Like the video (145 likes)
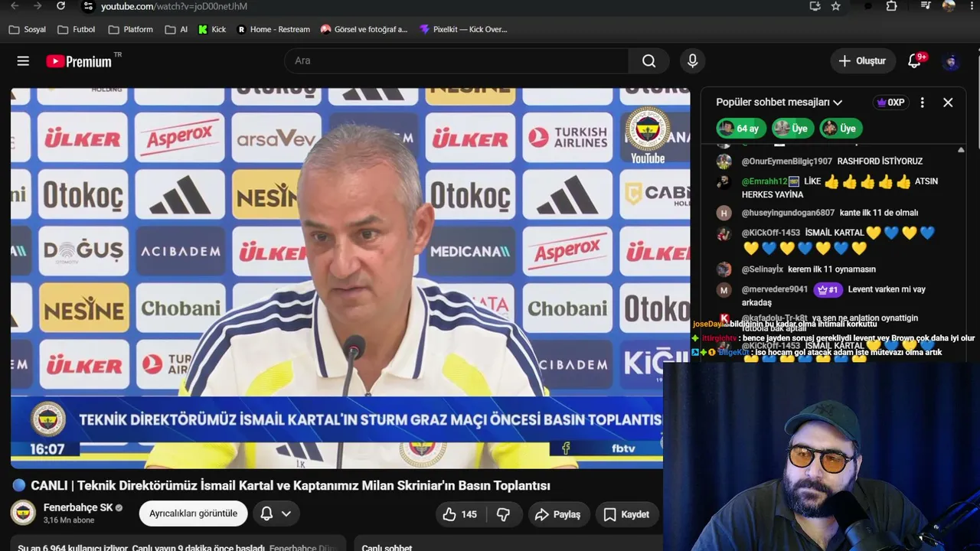The width and height of the screenshot is (980, 551). (459, 514)
